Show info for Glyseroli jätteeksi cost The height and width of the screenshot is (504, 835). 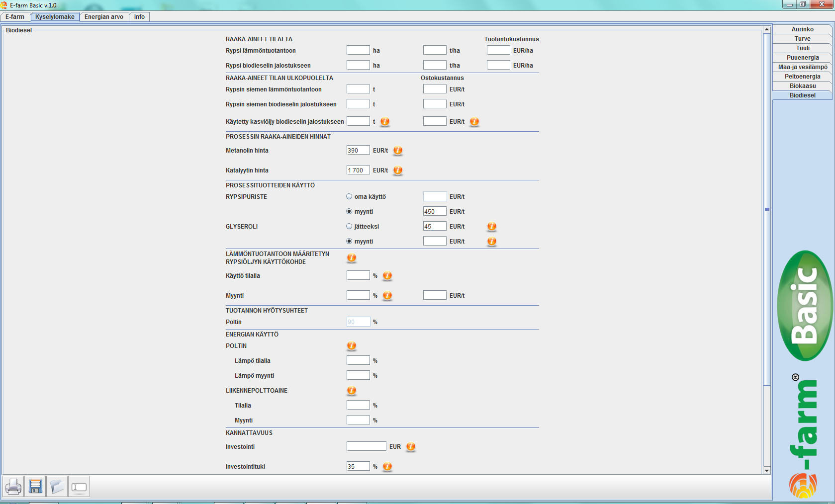492,227
